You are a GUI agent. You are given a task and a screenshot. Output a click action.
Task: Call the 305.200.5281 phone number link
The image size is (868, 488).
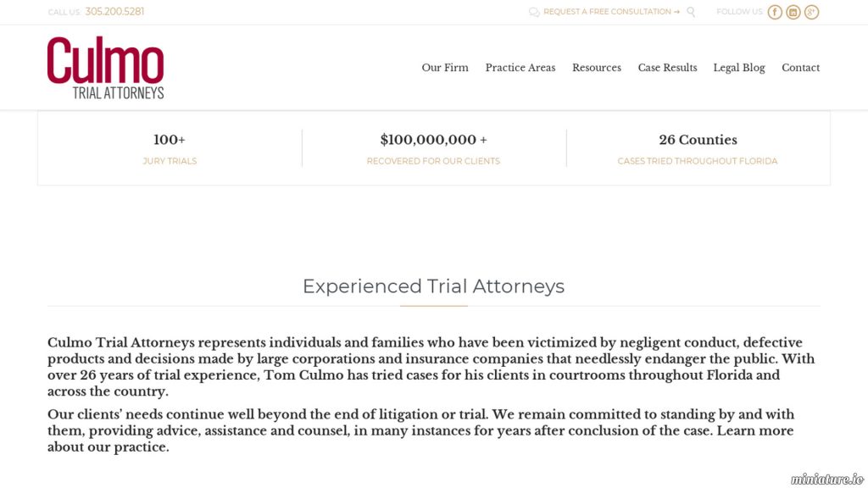point(114,12)
